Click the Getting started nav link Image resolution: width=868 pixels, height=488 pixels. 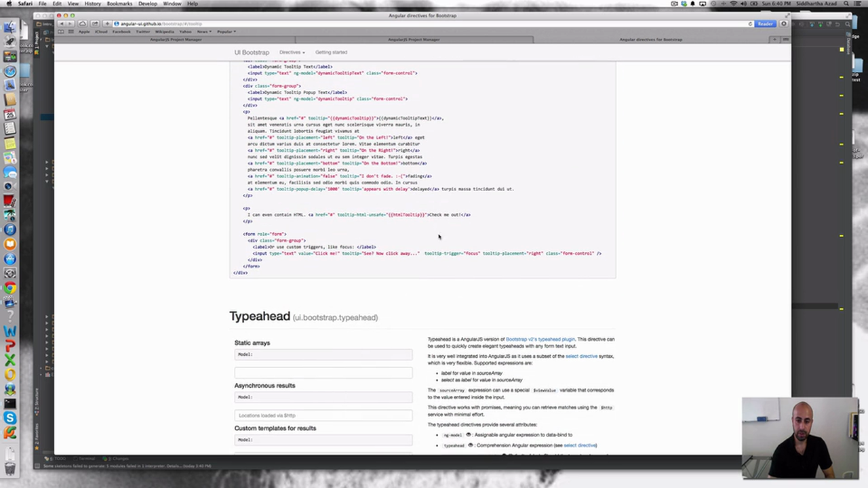[331, 52]
